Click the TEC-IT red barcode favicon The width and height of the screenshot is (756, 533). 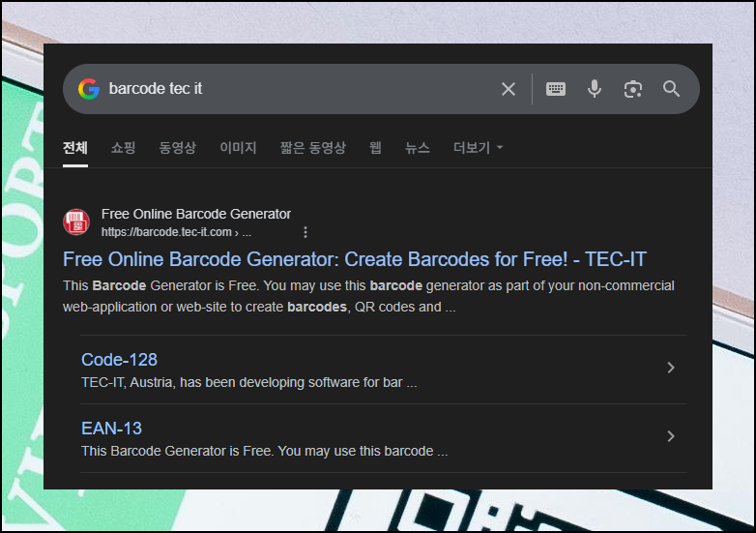pos(76,222)
